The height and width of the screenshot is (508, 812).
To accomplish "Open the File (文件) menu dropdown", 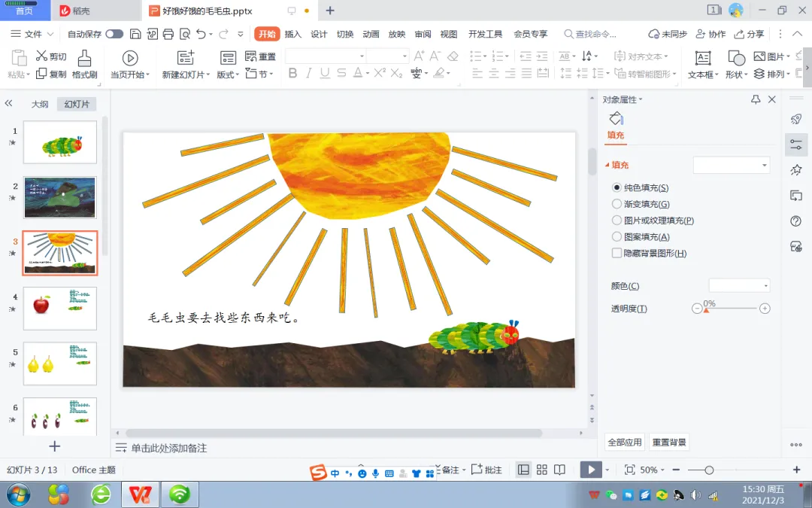I will coord(32,34).
